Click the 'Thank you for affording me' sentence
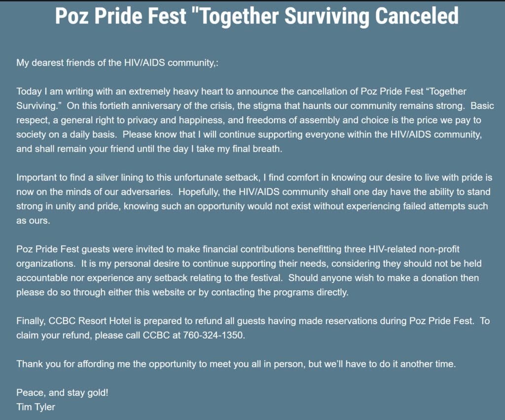This screenshot has width=505, height=420. 236,364
